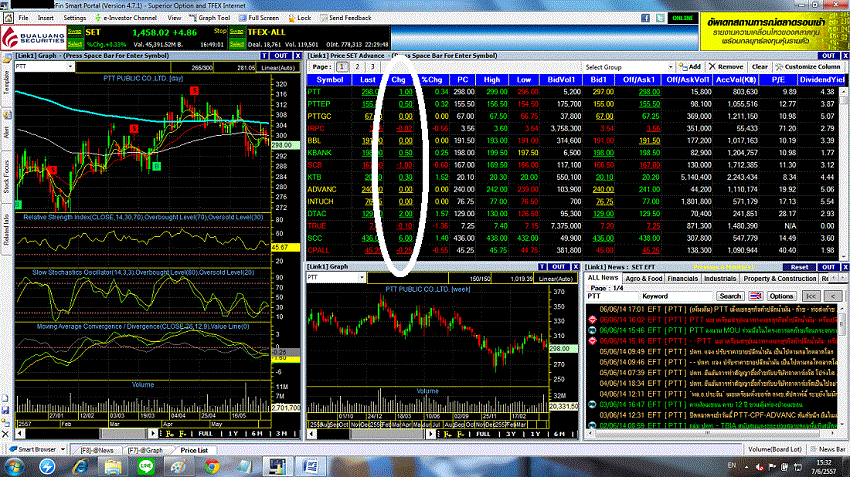This screenshot has width=850, height=477.
Task: Open the View menu
Action: point(174,18)
